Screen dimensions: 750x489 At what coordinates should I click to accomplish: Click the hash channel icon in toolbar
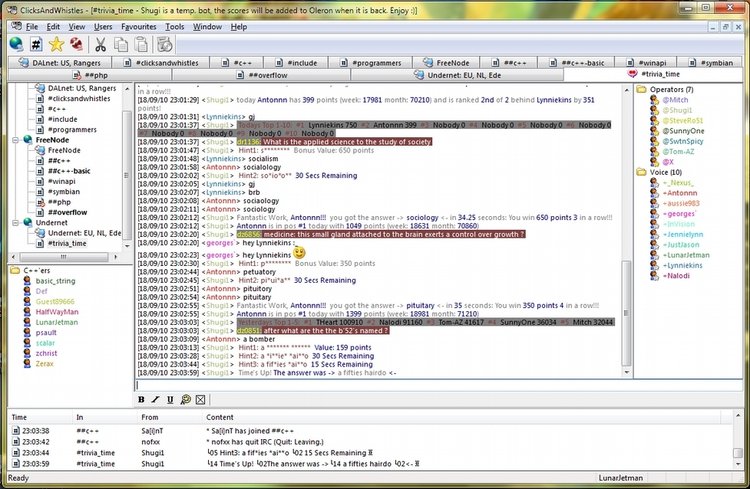[36, 44]
